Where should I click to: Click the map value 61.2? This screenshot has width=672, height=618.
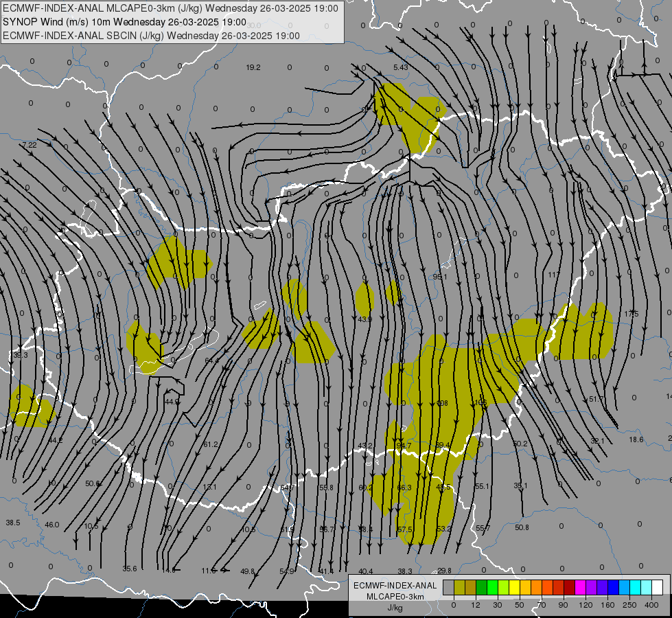click(211, 444)
